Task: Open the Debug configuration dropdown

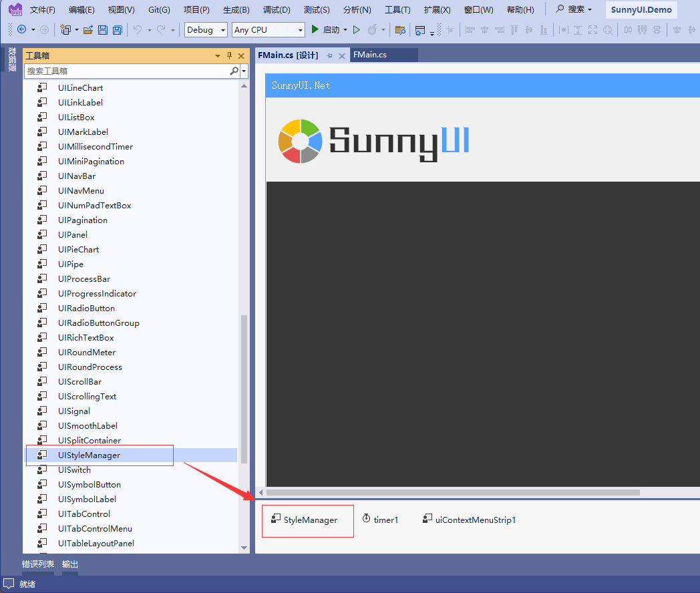Action: click(x=206, y=30)
